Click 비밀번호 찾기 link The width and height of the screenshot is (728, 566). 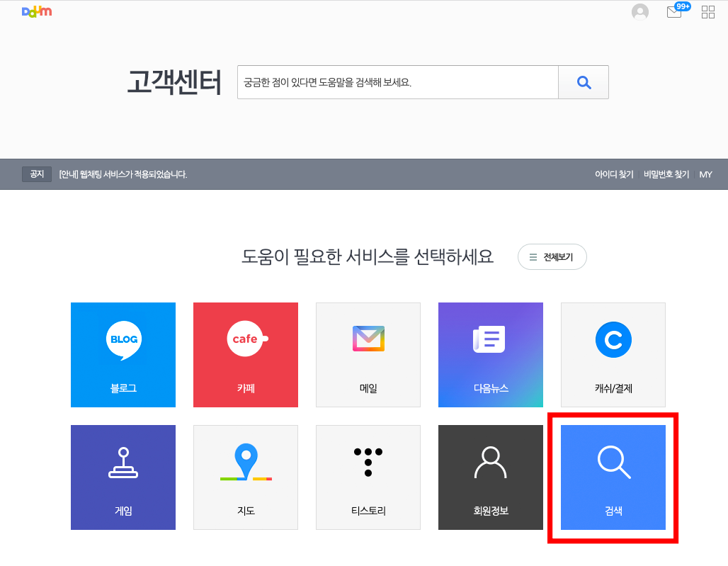click(x=666, y=174)
